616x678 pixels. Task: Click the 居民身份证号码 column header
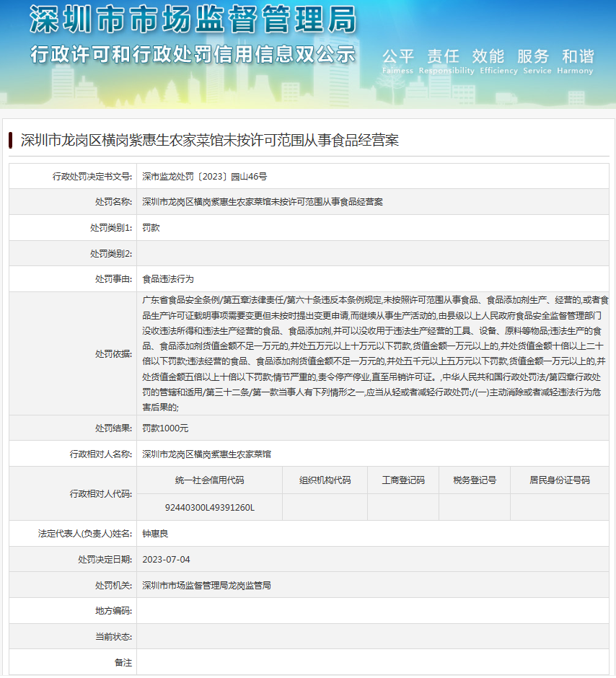[559, 480]
